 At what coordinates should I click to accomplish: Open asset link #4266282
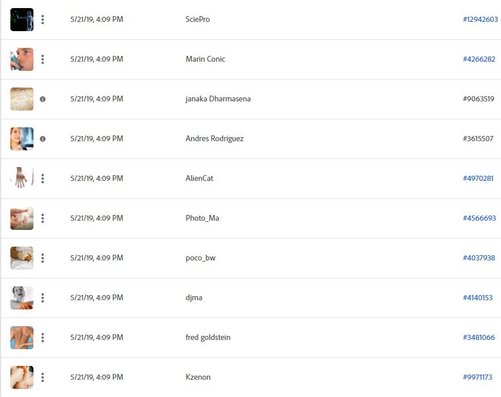click(479, 59)
